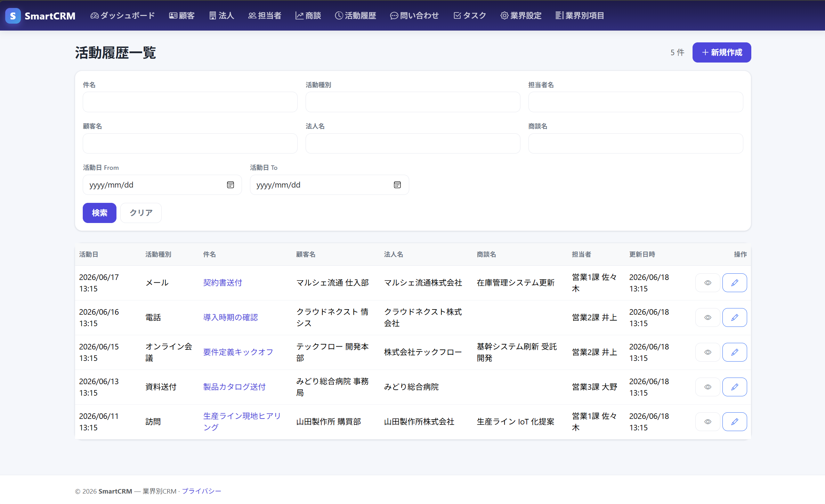Click the 担当者 column header
825x504 pixels.
[581, 254]
